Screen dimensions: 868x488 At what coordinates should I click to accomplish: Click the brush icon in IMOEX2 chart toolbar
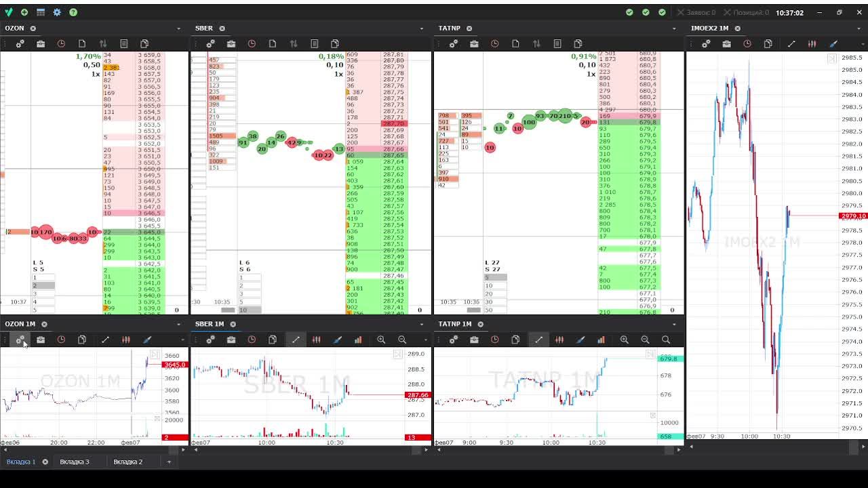click(x=833, y=43)
